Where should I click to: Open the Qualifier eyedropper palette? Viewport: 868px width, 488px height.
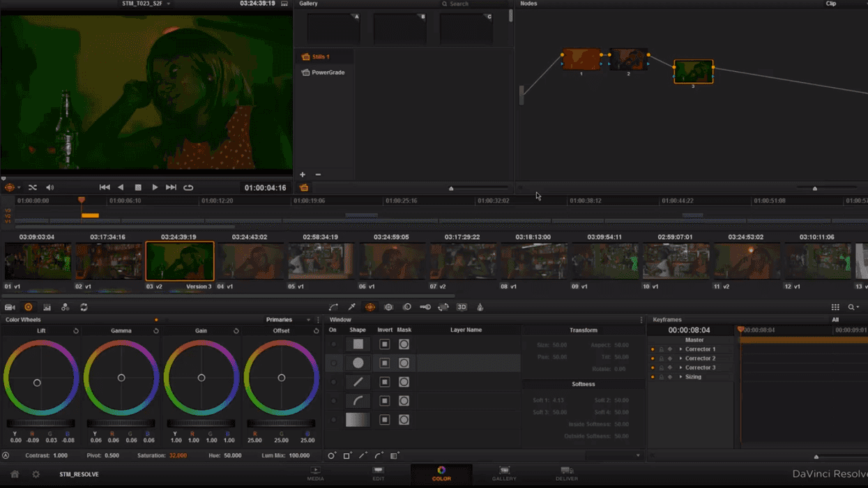pyautogui.click(x=352, y=307)
